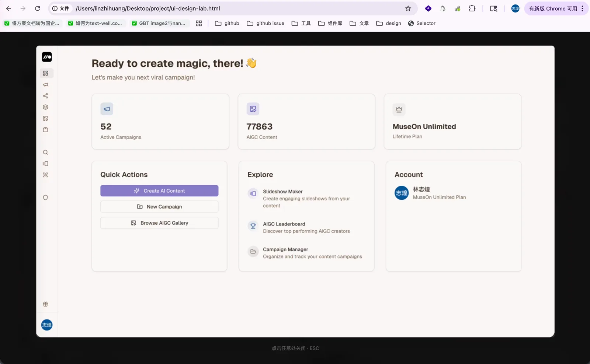Viewport: 590px width, 364px height.
Task: Click the 点击任意处关闭 · ESC hint
Action: (295, 348)
